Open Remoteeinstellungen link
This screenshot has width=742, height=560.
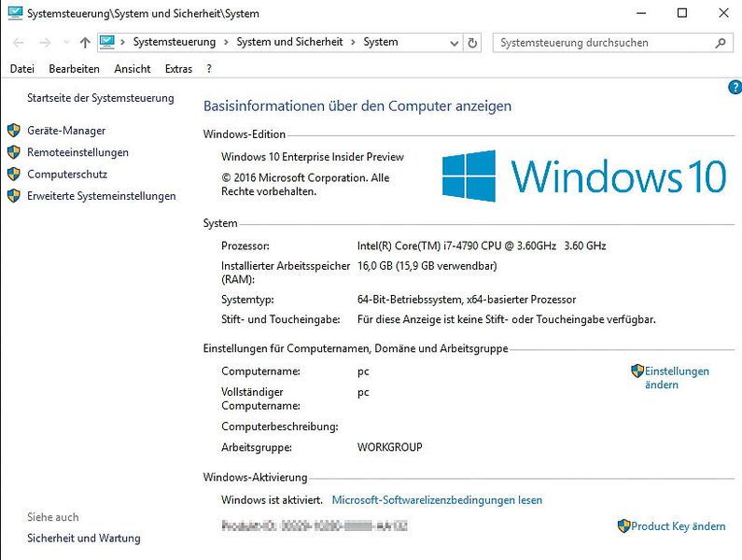pos(77,152)
